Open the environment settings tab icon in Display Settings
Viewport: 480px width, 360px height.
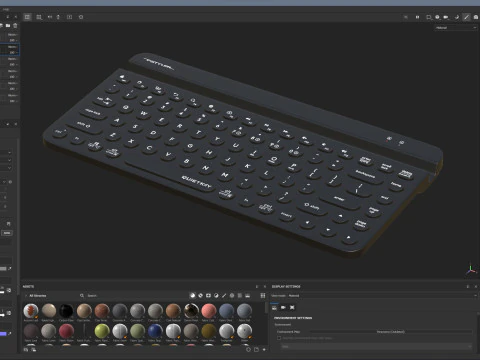(274, 307)
